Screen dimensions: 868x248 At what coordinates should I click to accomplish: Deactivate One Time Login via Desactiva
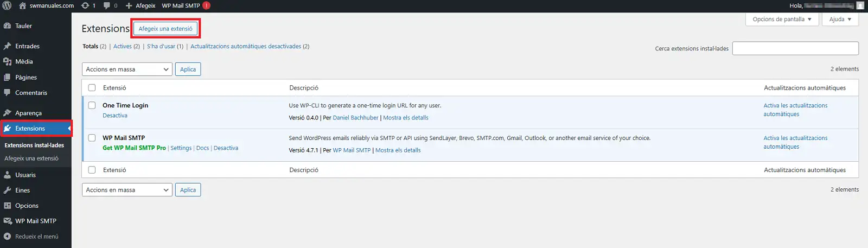point(115,116)
